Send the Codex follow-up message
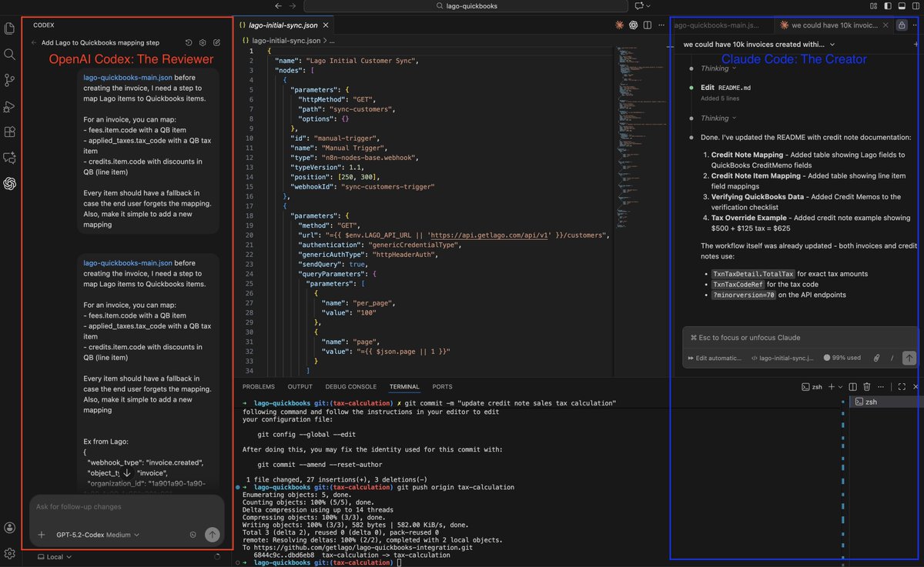Image resolution: width=924 pixels, height=567 pixels. [x=213, y=535]
